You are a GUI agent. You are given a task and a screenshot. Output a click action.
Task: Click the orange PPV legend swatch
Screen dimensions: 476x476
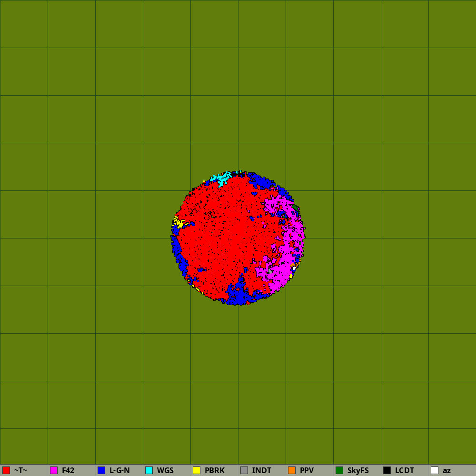(292, 470)
